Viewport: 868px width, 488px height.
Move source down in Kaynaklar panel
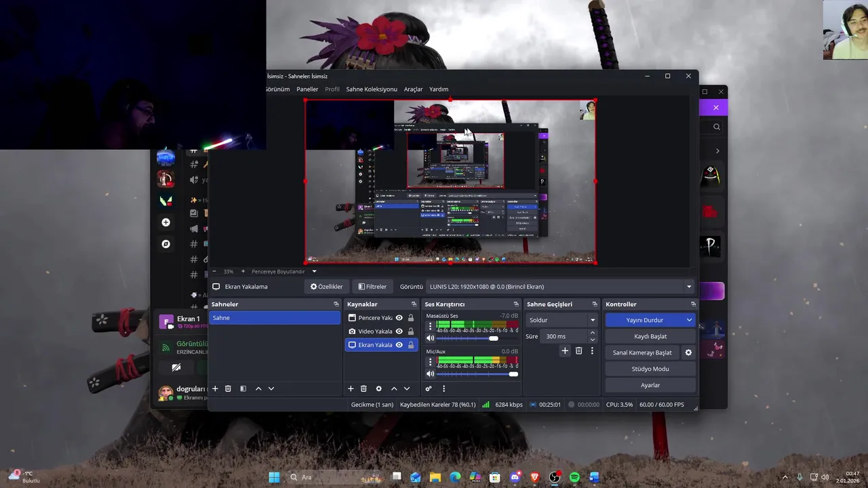click(x=407, y=388)
